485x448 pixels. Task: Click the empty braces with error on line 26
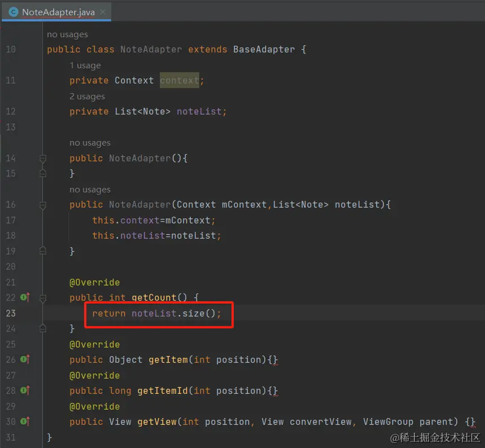[273, 360]
